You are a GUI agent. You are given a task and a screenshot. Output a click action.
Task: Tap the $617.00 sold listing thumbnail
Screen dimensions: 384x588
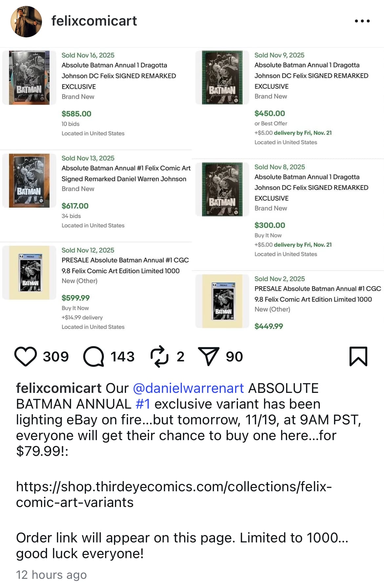pyautogui.click(x=29, y=181)
